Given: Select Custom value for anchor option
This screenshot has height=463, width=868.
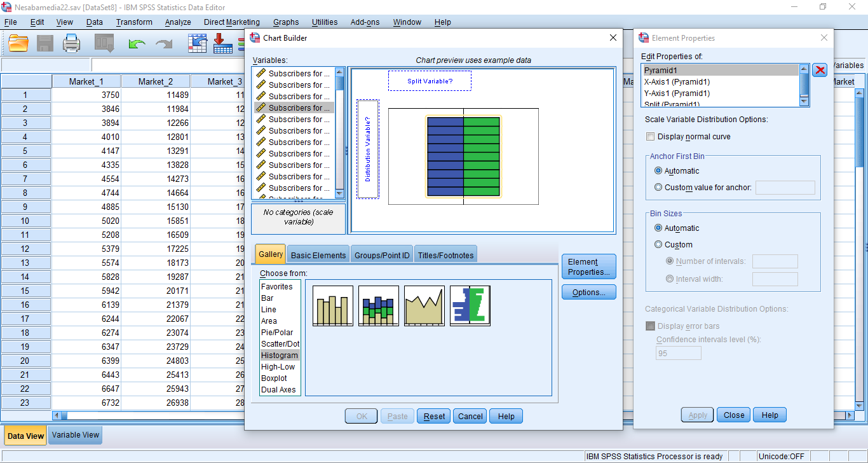Looking at the screenshot, I should (658, 188).
